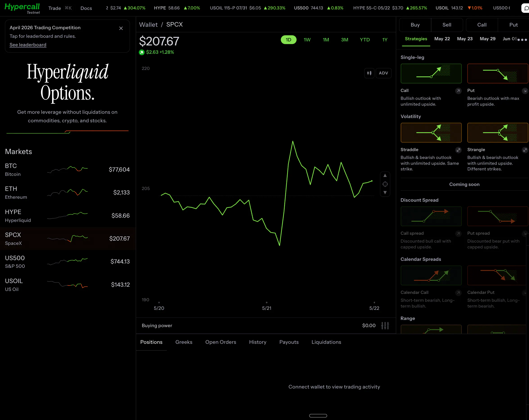The height and width of the screenshot is (420, 529).
Task: Switch chart range to 1M
Action: point(326,40)
